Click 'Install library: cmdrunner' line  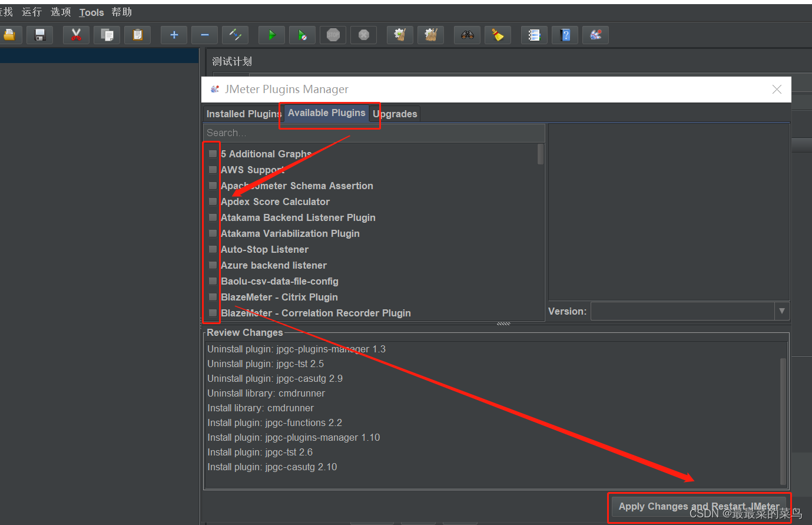pyautogui.click(x=260, y=408)
